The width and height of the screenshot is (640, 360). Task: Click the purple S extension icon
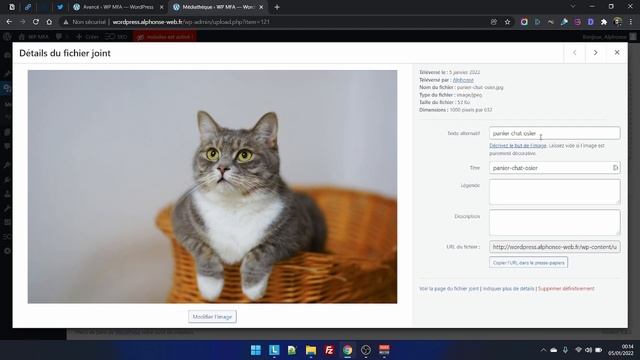(578, 22)
